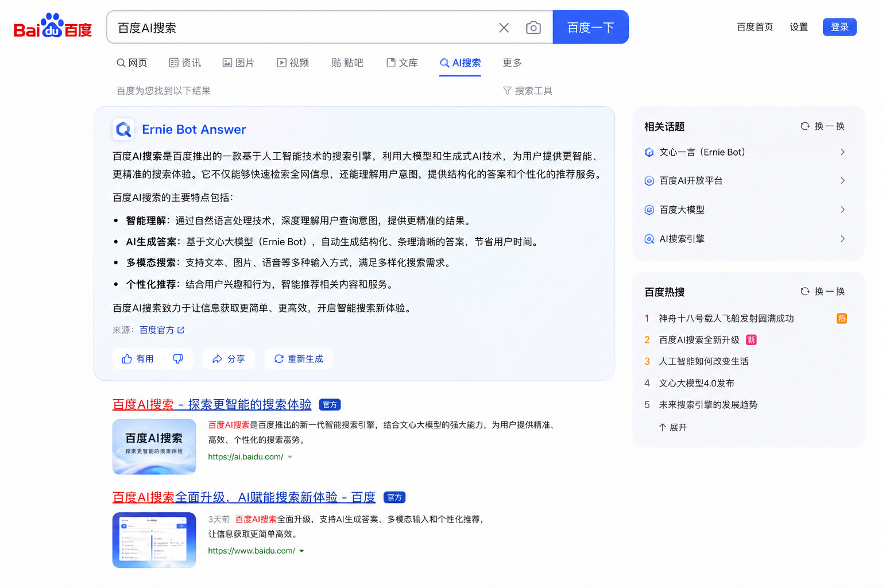Expand hot search list with 展开
882x588 pixels.
[672, 427]
